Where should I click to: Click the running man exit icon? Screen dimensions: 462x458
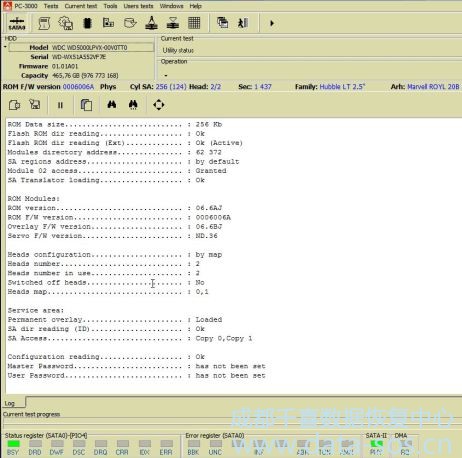coord(243,23)
